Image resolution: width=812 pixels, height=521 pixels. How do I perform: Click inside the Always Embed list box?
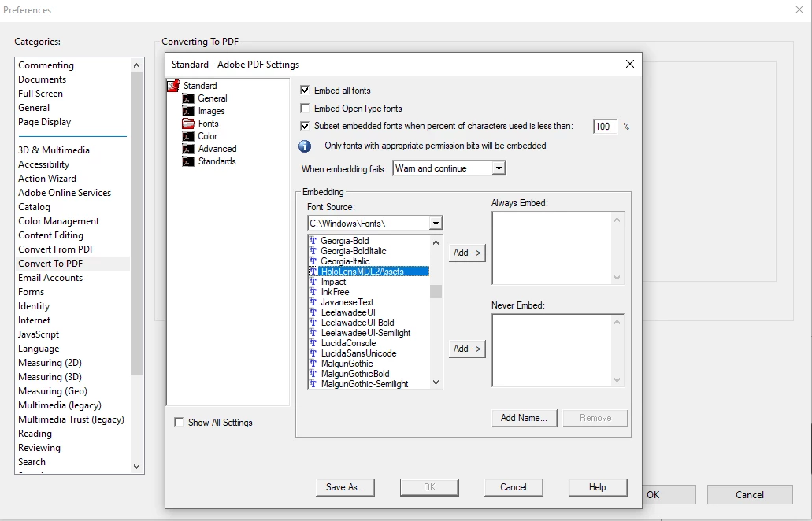coord(551,248)
